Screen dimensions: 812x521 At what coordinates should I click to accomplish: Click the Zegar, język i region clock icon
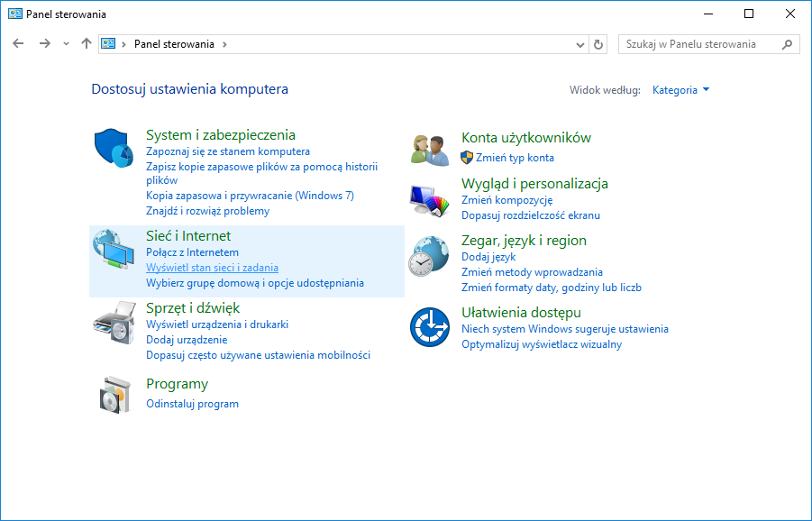pyautogui.click(x=429, y=256)
